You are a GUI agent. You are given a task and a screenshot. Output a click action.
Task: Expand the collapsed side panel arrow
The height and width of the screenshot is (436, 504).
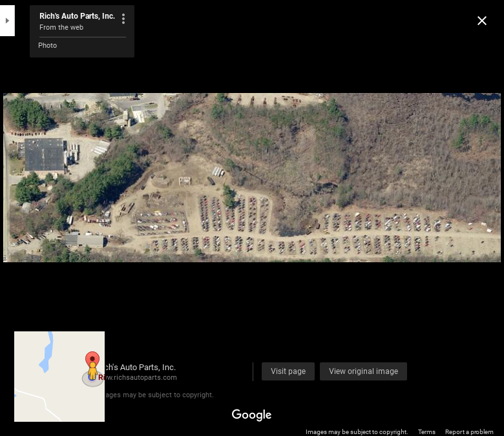[x=7, y=21]
